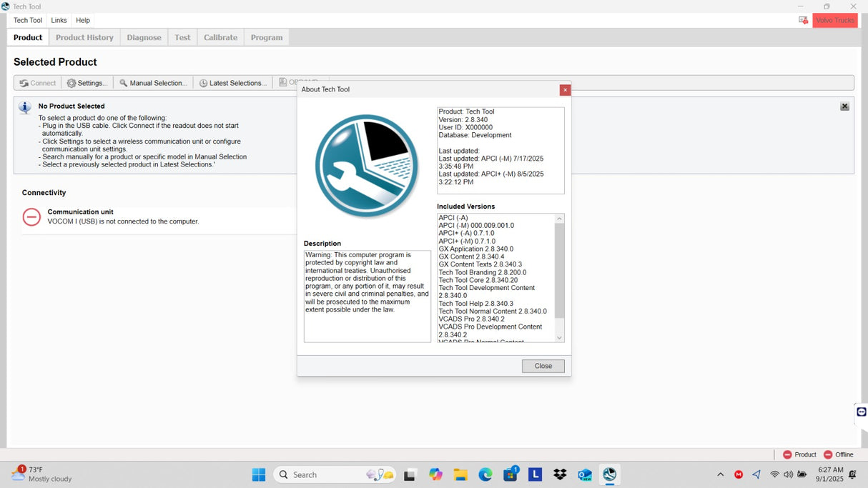Image resolution: width=868 pixels, height=488 pixels.
Task: Click the connection status icon left of Volvo Trucks
Action: coord(804,20)
